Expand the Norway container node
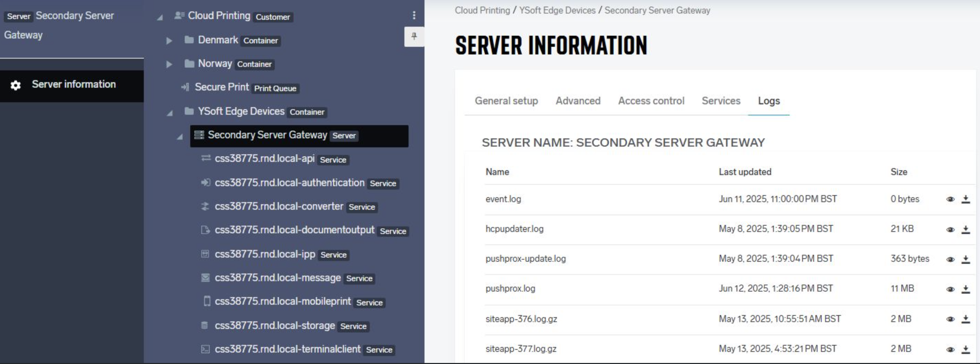The image size is (980, 364). 169,64
